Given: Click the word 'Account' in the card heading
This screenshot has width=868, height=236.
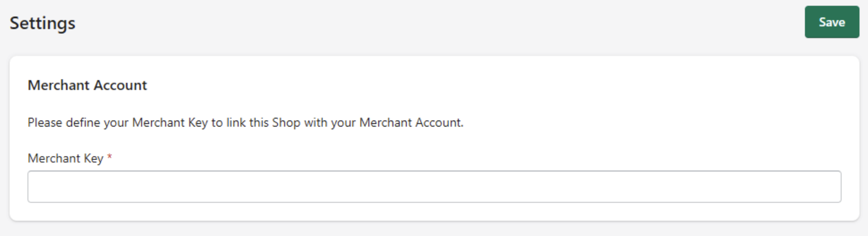Looking at the screenshot, I should click(120, 85).
